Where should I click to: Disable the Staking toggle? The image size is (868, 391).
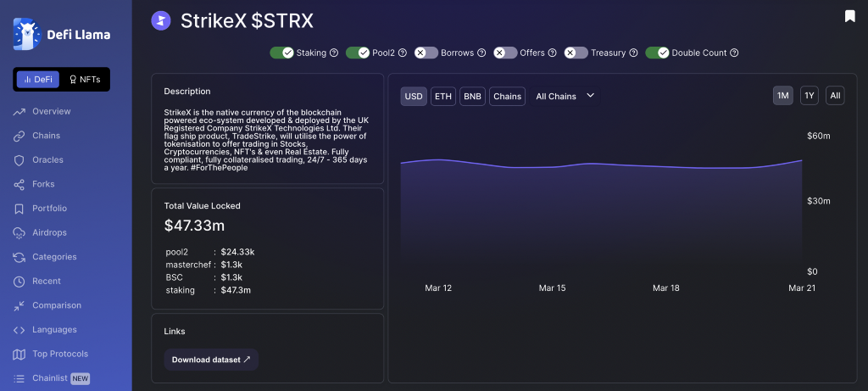[x=281, y=53]
